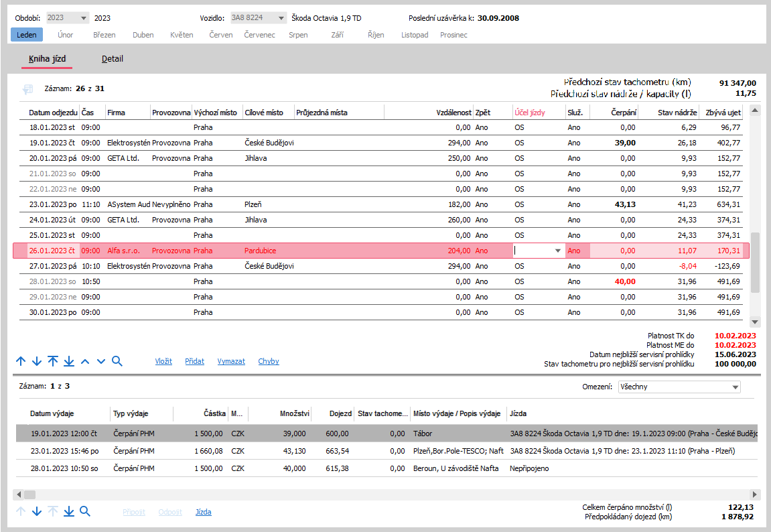Click the horizontal scrollbar thumb of the expenses table

pyautogui.click(x=29, y=494)
